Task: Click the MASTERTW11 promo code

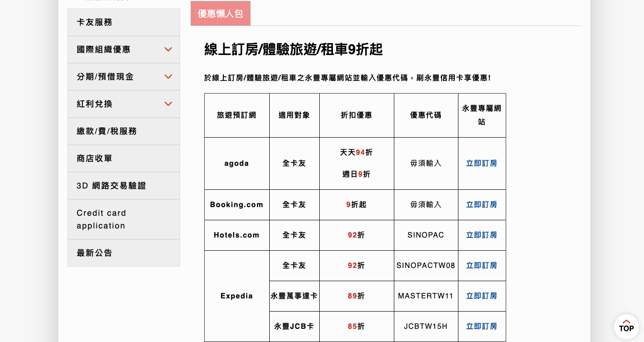Action: 426,296
